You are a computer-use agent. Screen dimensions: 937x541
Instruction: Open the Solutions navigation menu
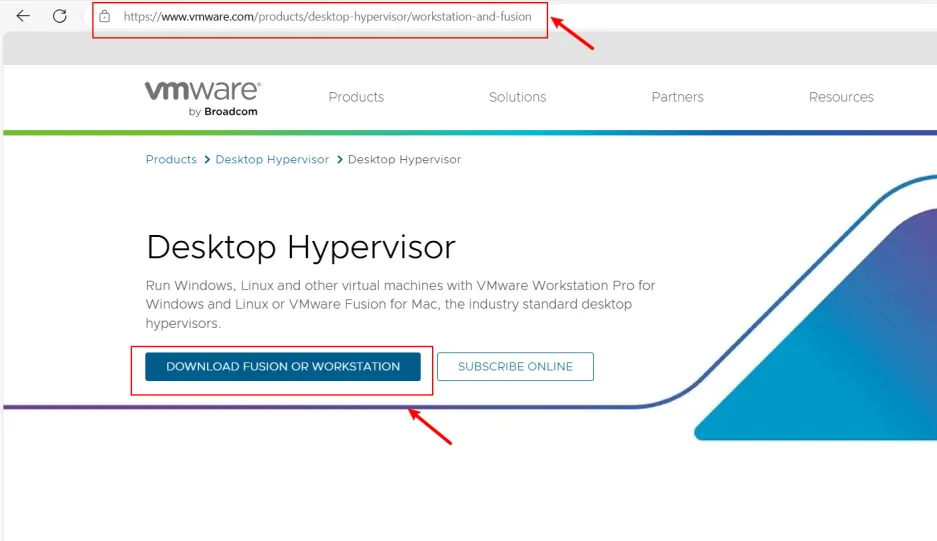click(x=518, y=97)
